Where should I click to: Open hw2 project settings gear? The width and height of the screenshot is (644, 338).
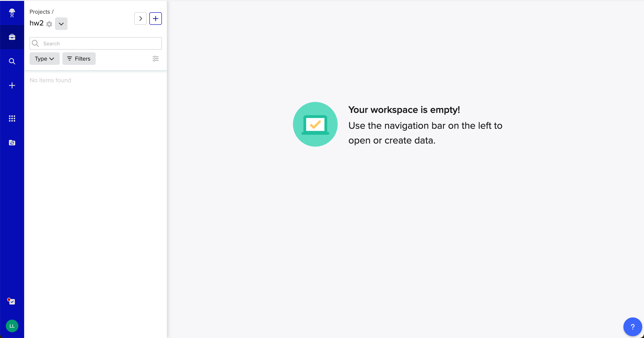[x=49, y=24]
